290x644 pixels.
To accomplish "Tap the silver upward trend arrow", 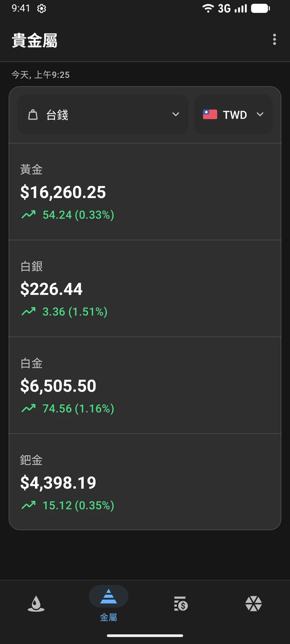I will coord(29,311).
